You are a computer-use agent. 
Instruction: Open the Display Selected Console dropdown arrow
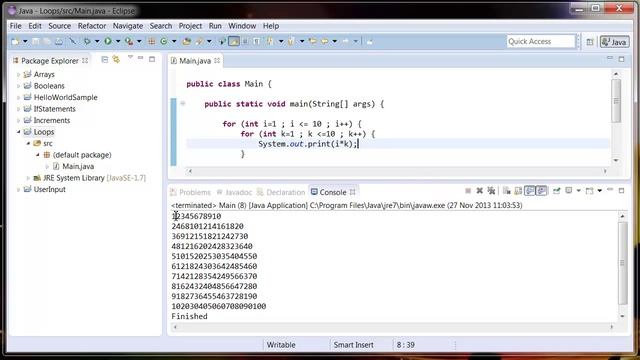tap(578, 191)
